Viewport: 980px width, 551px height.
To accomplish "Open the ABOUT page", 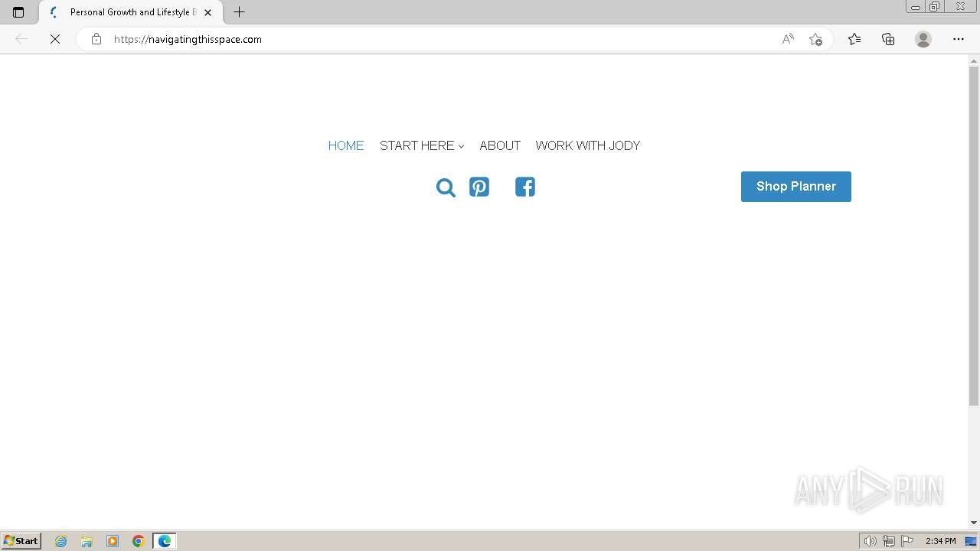I will coord(500,145).
